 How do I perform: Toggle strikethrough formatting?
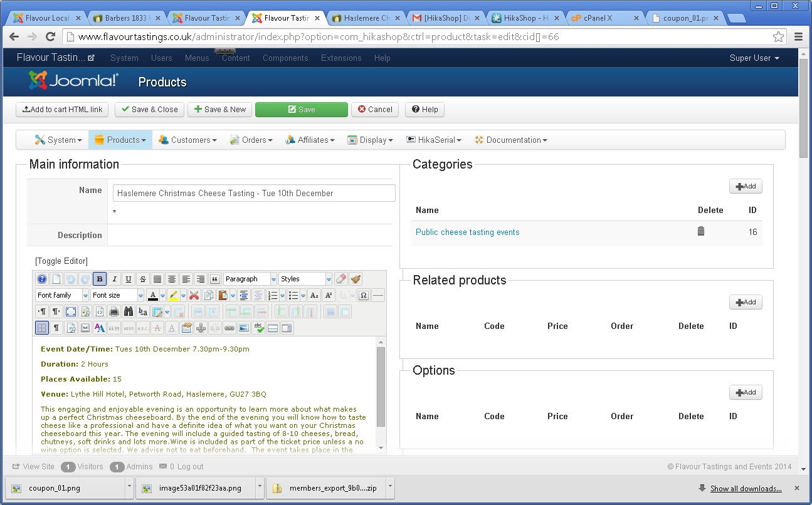coord(143,279)
